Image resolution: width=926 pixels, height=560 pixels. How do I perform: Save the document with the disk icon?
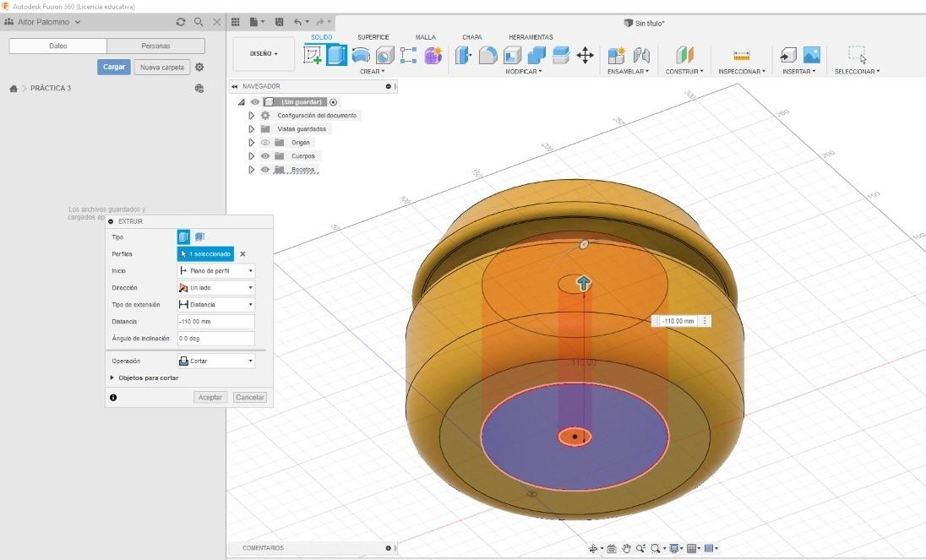(x=280, y=22)
